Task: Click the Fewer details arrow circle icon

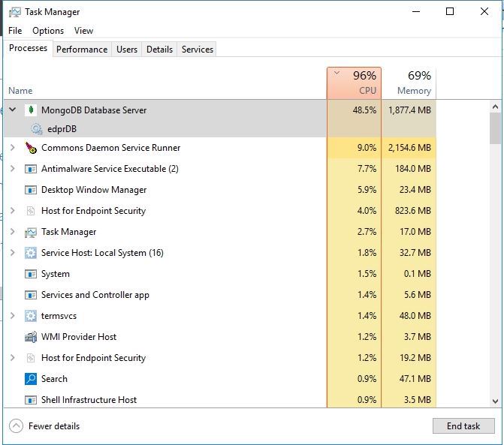Action: tap(16, 426)
